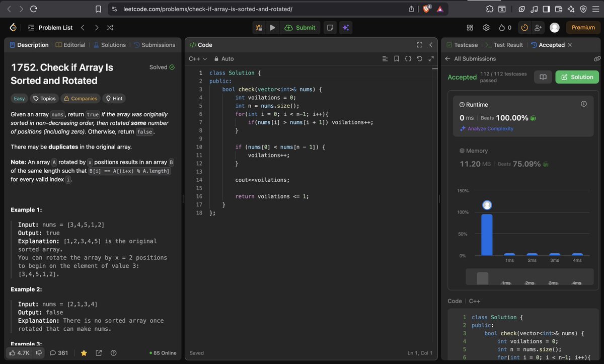This screenshot has width=604, height=364.
Task: Expand the Hint tag
Action: point(113,99)
